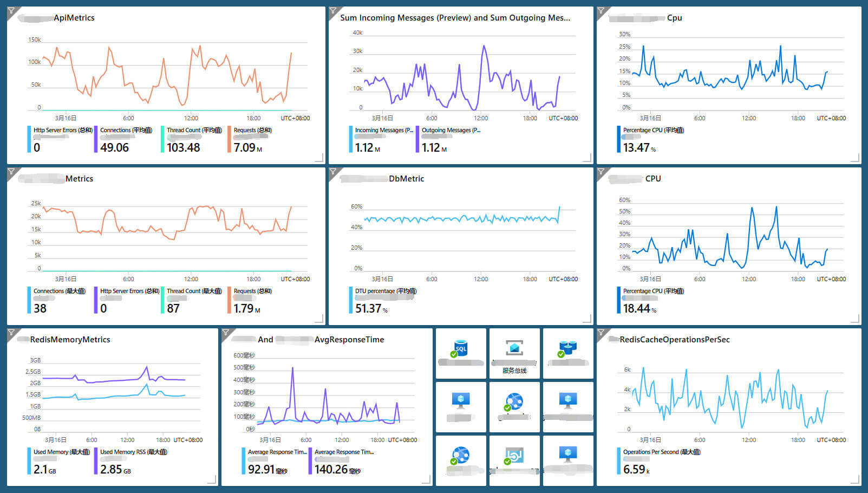The height and width of the screenshot is (493, 868).
Task: Click the Thread Count legend showing 103.48
Action: click(x=193, y=139)
